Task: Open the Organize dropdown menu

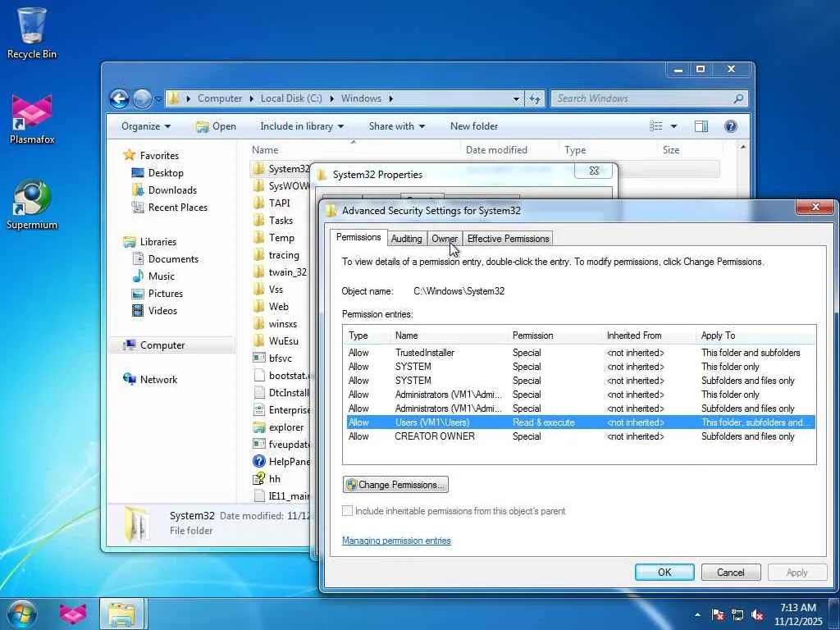Action: (146, 126)
